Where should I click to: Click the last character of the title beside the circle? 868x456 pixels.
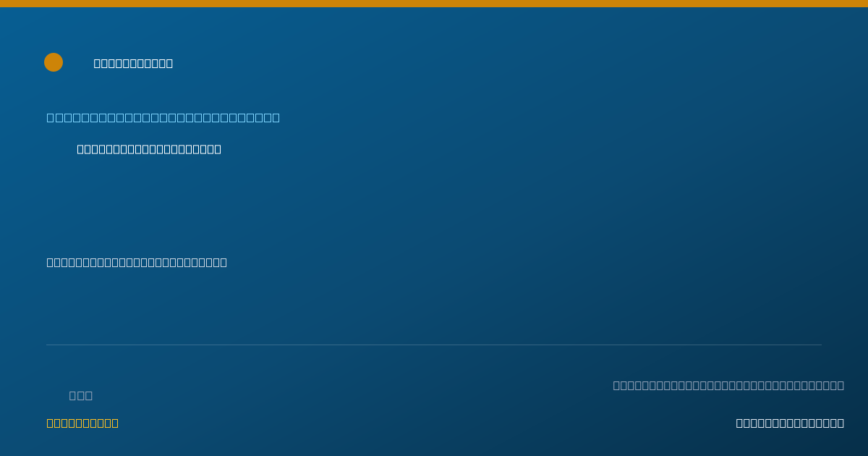pyautogui.click(x=169, y=63)
